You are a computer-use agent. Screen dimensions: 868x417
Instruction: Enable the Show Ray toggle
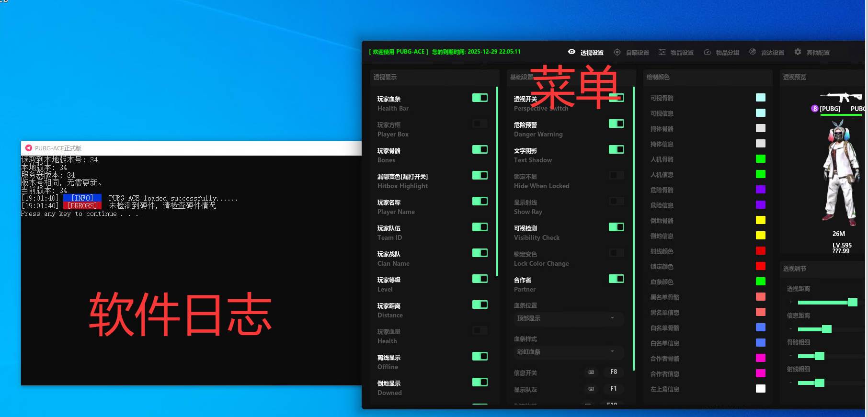click(x=616, y=201)
